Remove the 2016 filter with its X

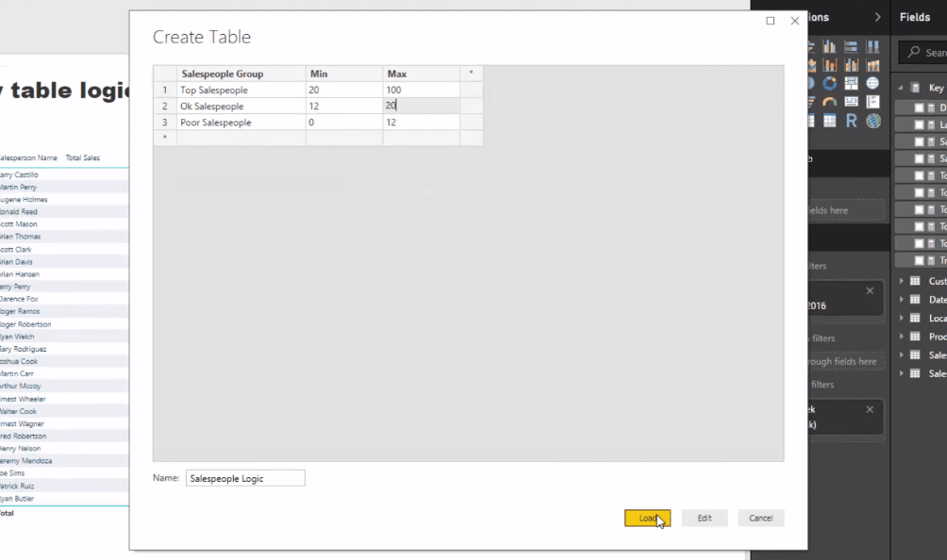click(870, 291)
